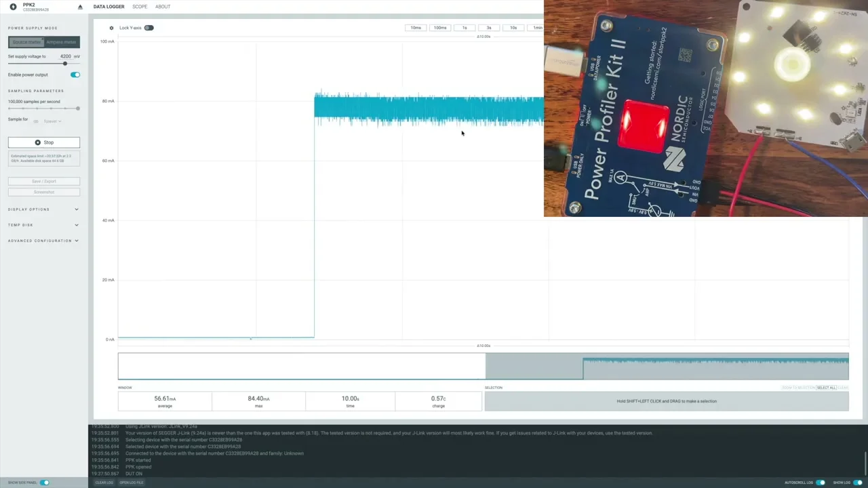Set time window to 1s
The image size is (868, 488).
point(465,28)
